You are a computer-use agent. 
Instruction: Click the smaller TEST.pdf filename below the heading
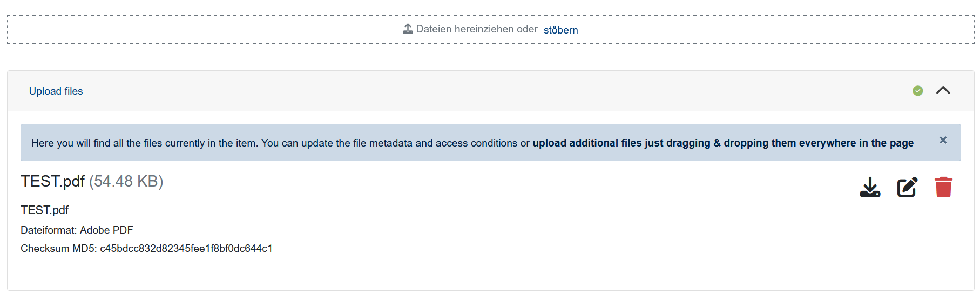pyautogui.click(x=44, y=210)
